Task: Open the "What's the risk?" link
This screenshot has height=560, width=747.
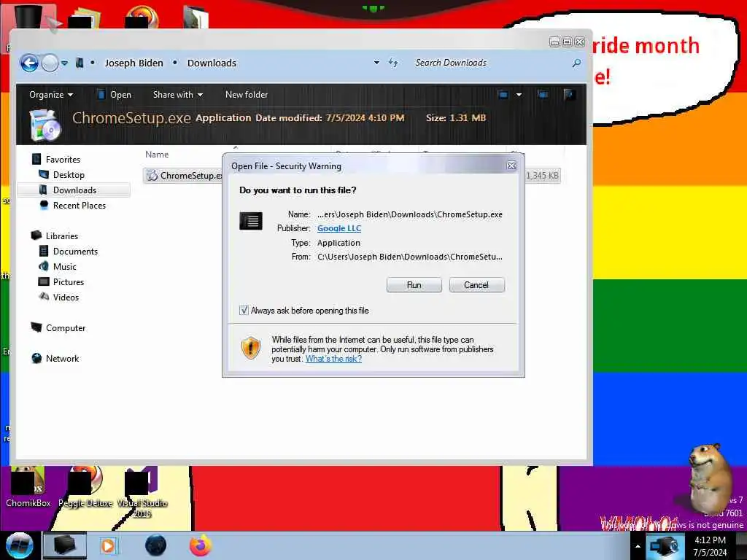Action: click(x=333, y=359)
